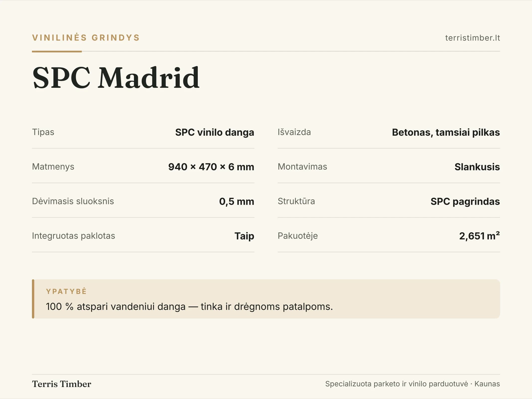Select the Montavimas label
532x399 pixels.
(x=302, y=166)
